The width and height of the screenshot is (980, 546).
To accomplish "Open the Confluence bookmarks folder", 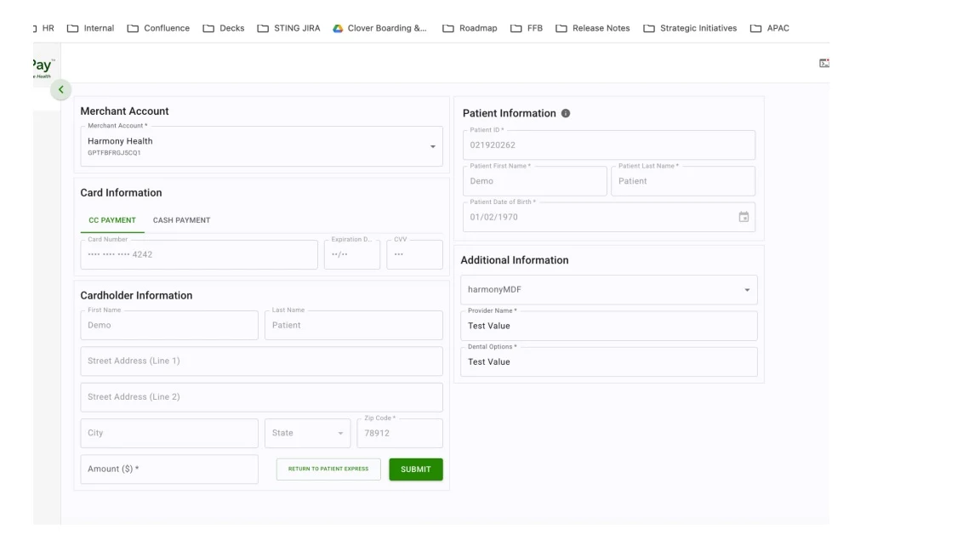I will pos(158,28).
